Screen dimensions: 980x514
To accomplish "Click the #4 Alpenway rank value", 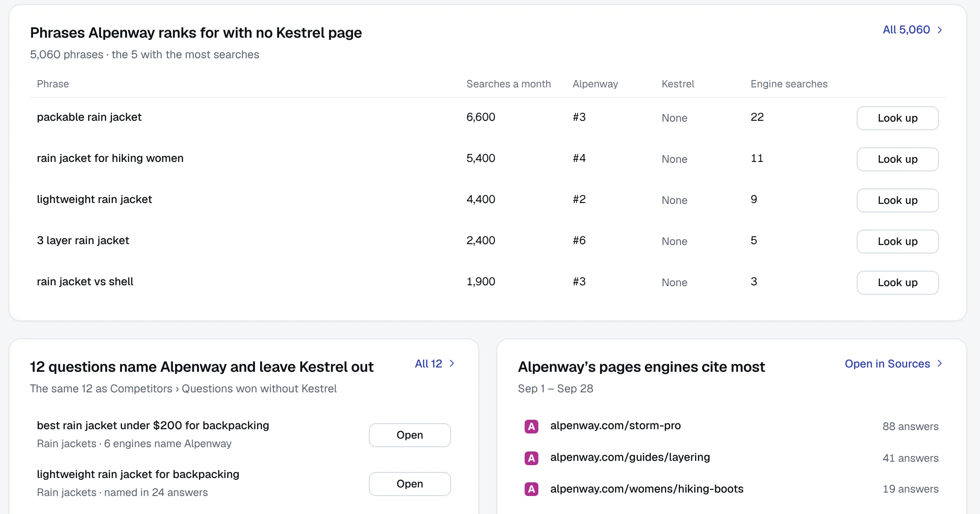I will coord(579,158).
